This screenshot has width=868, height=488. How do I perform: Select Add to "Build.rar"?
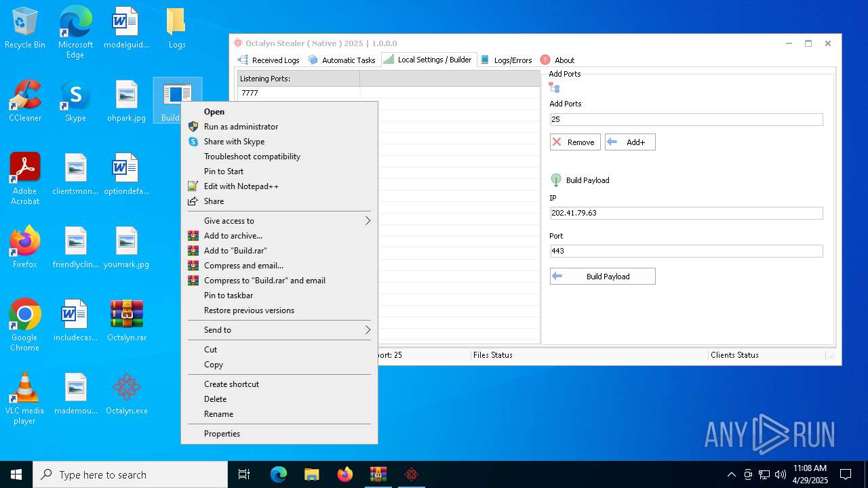(x=279, y=251)
